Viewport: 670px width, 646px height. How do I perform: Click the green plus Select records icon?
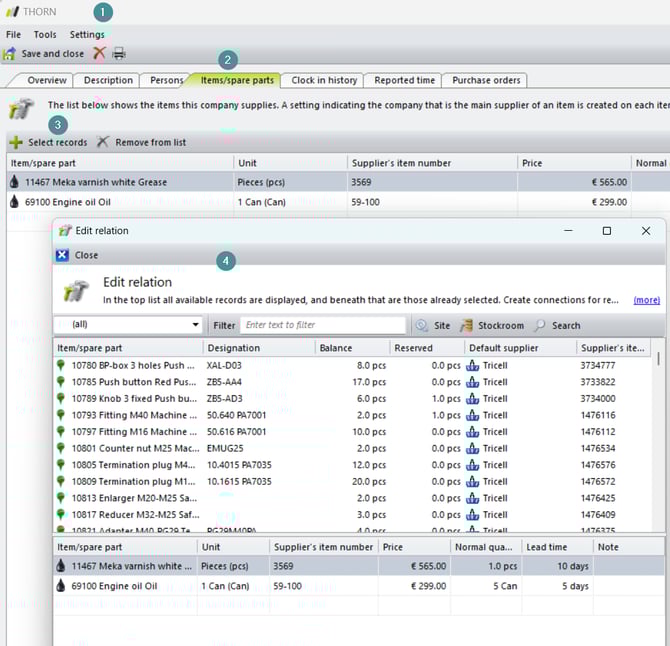16,142
